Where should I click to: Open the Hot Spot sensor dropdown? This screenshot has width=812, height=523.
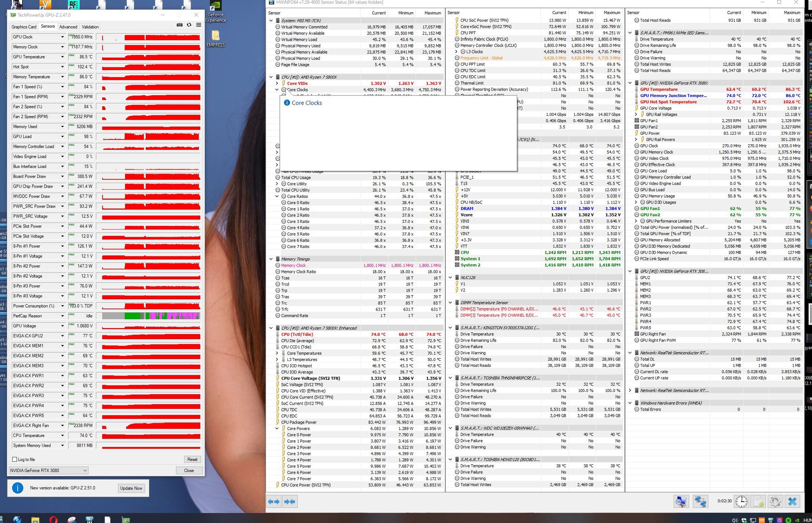point(63,67)
